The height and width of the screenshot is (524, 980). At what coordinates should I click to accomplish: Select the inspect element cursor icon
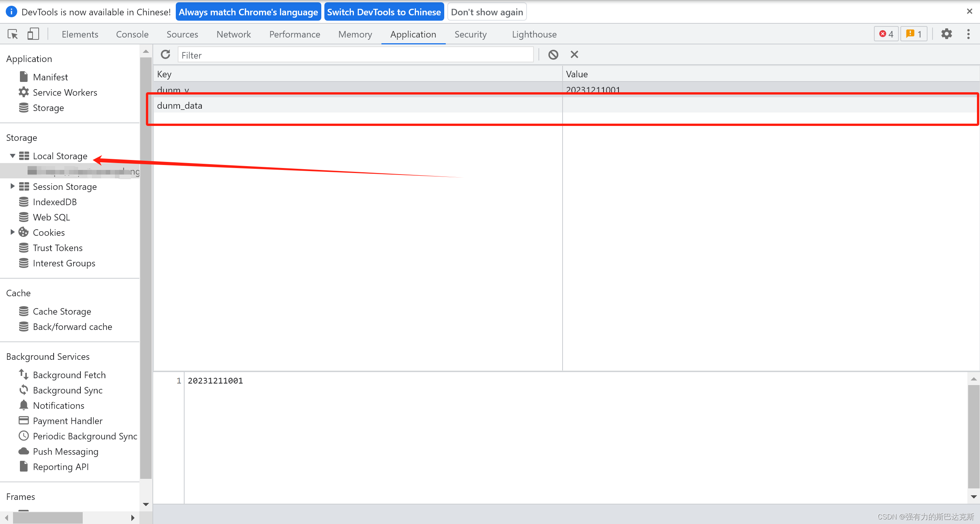click(x=13, y=34)
